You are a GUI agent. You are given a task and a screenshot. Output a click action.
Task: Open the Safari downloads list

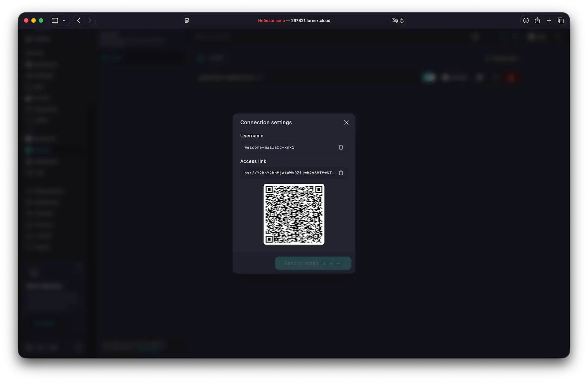[x=526, y=20]
